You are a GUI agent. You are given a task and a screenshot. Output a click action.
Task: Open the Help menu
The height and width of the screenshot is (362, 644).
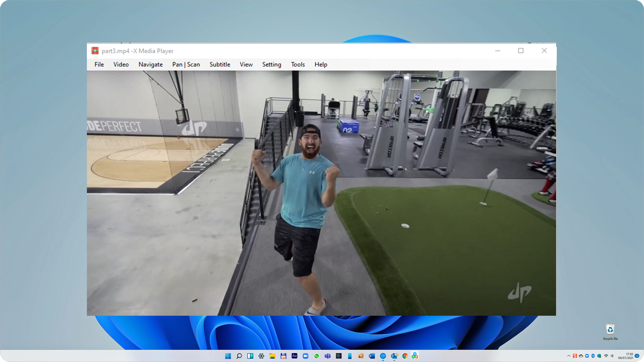point(320,64)
